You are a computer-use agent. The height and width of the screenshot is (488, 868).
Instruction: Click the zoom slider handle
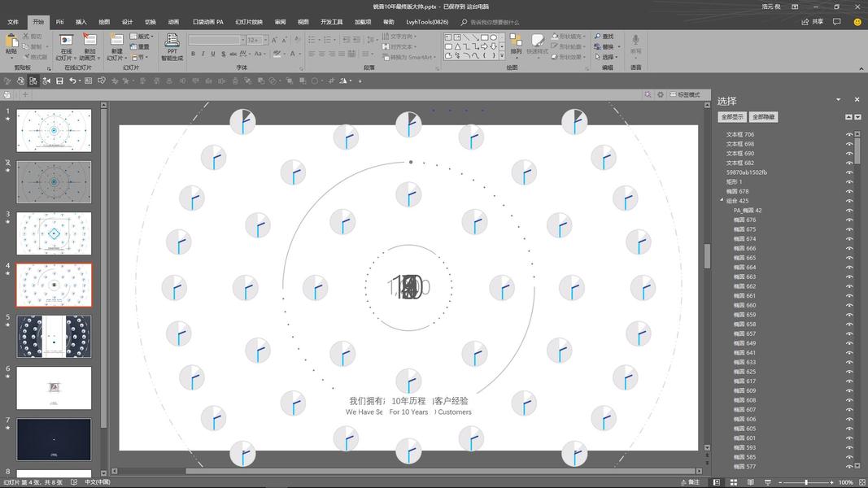(x=806, y=482)
